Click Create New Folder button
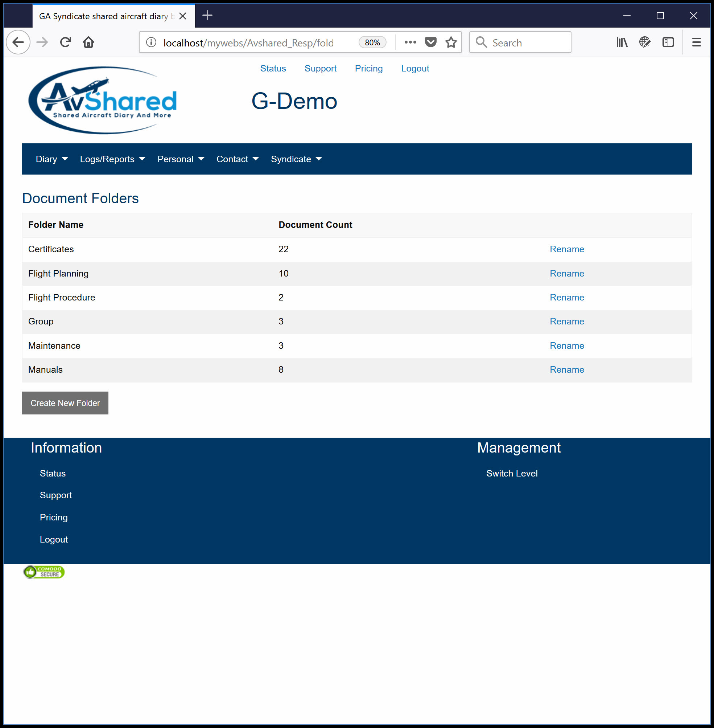714x728 pixels. tap(65, 403)
